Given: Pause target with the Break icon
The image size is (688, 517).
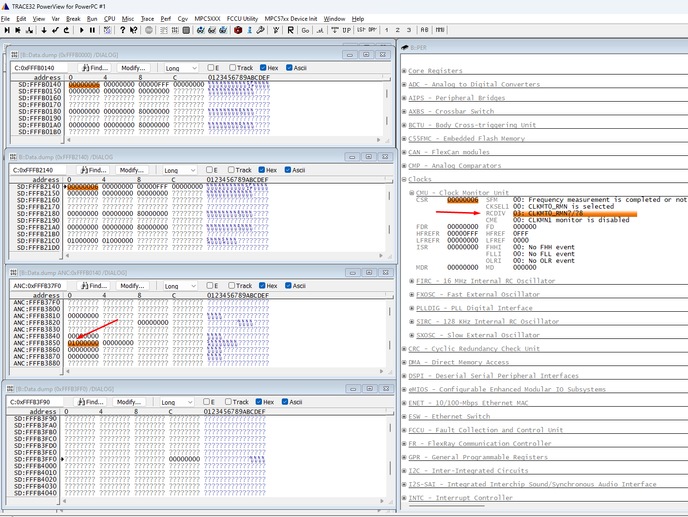Looking at the screenshot, I should (x=92, y=30).
